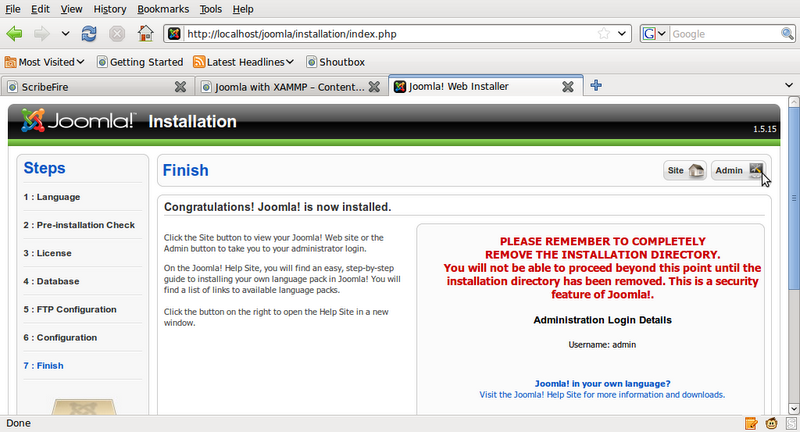
Task: Open the History menu
Action: coord(110,9)
